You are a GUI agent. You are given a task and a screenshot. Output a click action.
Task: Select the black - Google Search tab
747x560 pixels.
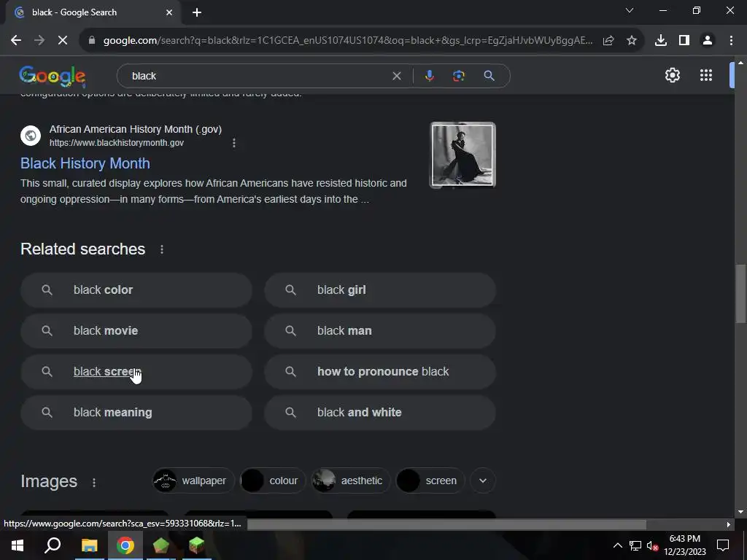tap(93, 12)
